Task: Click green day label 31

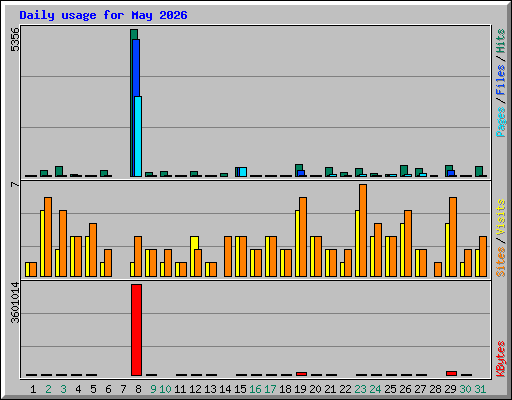Action: coord(480,389)
